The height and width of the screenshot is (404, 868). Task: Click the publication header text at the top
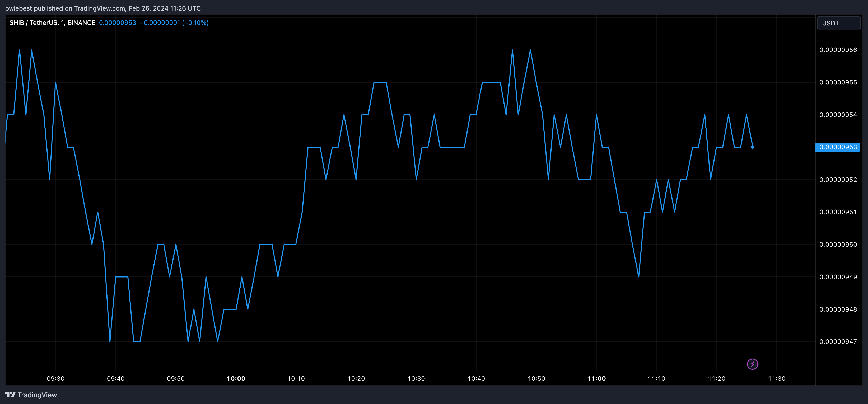[103, 8]
